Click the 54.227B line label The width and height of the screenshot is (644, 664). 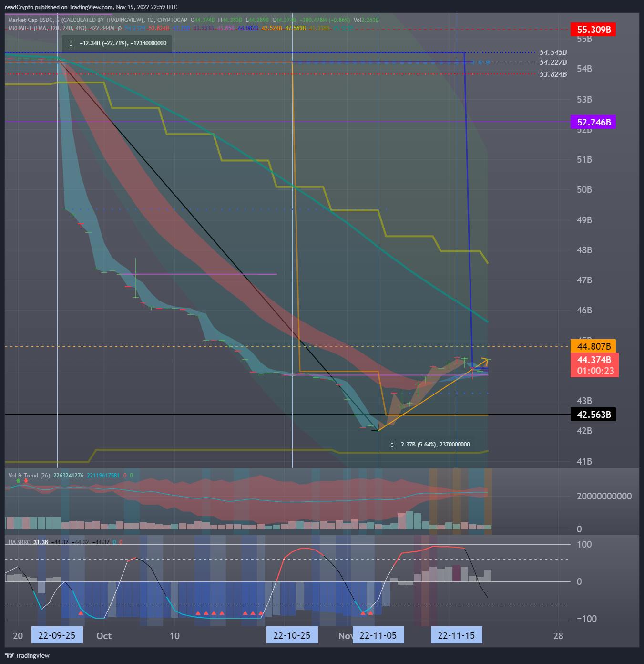tap(553, 62)
